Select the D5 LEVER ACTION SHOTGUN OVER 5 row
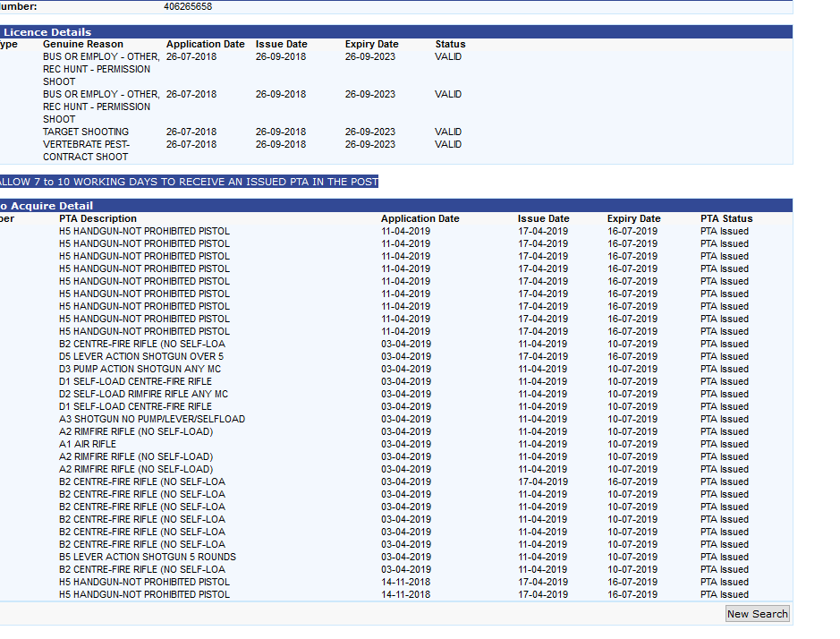 (141, 356)
